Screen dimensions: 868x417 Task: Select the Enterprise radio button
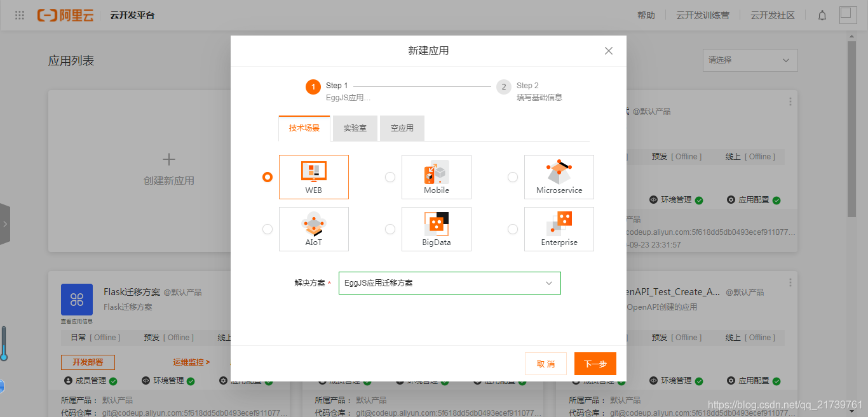tap(513, 229)
